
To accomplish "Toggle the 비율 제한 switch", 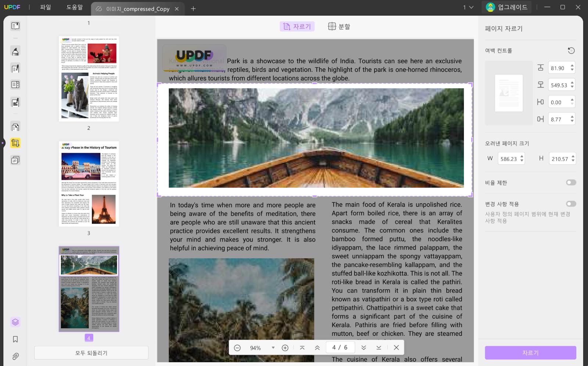I will (571, 182).
